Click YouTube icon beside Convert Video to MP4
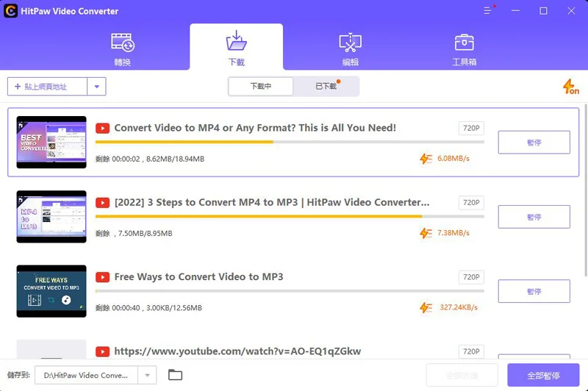588x391 pixels. coord(102,128)
